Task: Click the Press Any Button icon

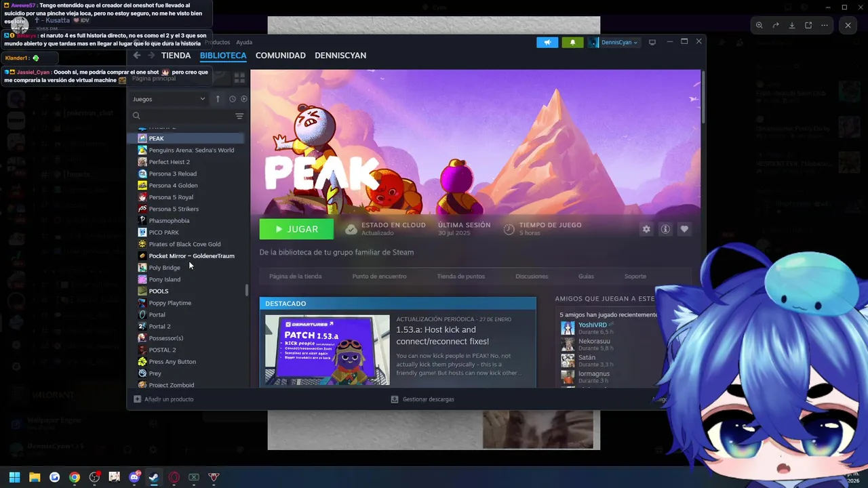Action: (142, 361)
